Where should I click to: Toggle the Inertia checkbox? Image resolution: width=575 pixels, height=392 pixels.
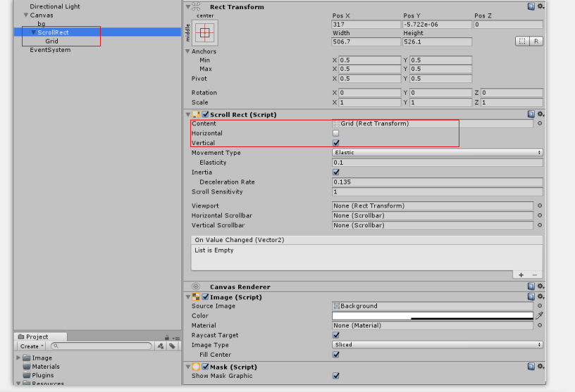pos(336,172)
